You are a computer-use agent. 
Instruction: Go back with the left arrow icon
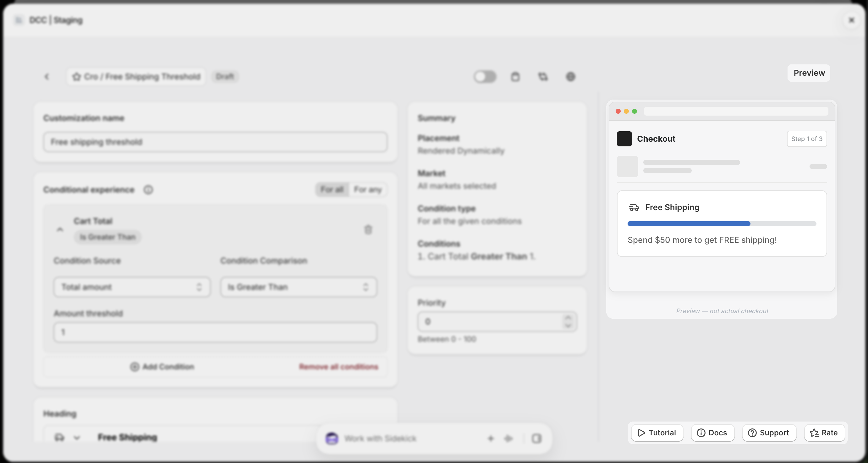[x=47, y=77]
